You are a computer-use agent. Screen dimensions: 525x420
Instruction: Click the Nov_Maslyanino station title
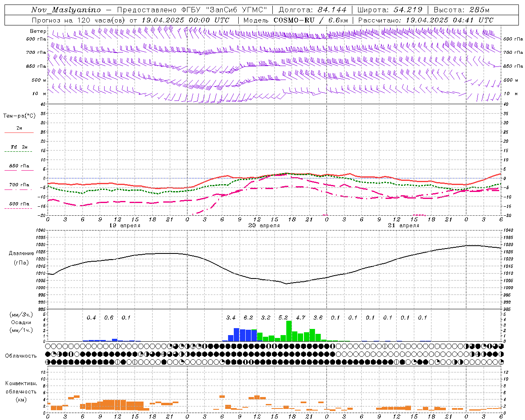pyautogui.click(x=66, y=10)
